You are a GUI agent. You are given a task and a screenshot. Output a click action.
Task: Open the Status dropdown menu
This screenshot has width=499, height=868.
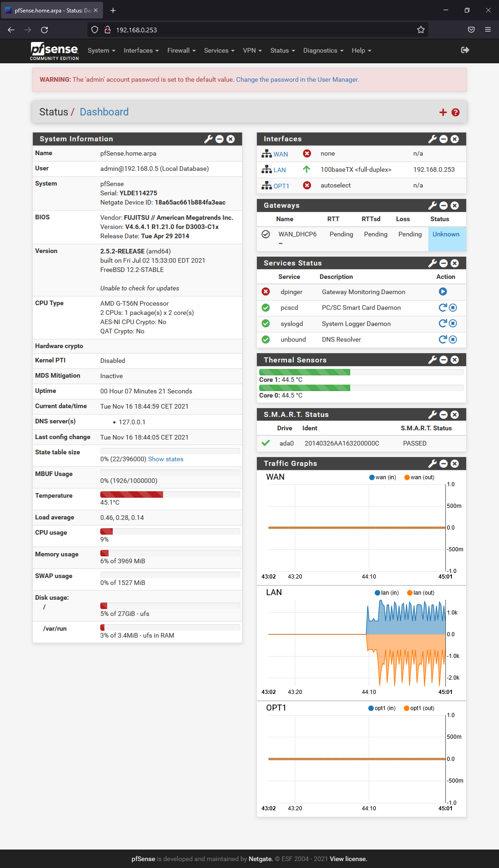pos(282,50)
